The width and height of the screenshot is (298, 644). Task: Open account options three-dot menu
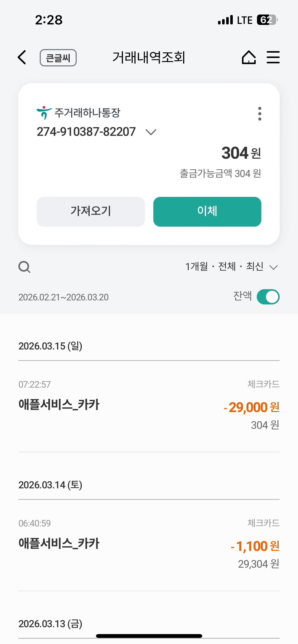260,114
